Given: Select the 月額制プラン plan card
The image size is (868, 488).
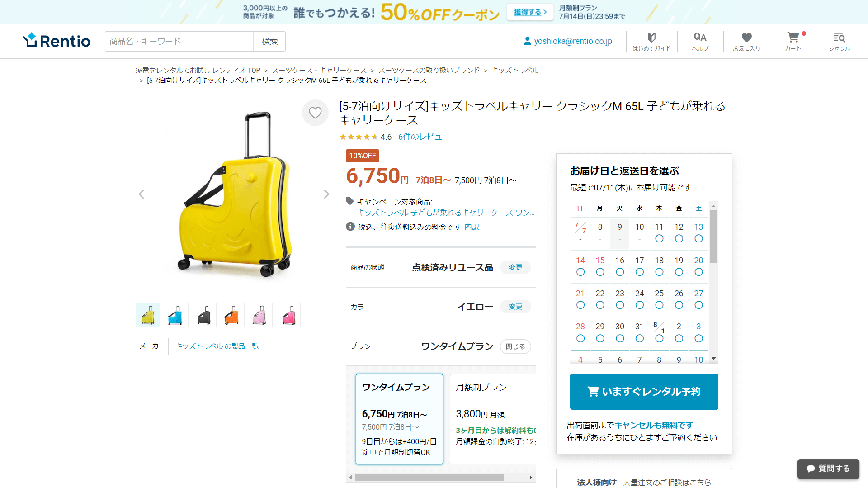Looking at the screenshot, I should coord(493,419).
